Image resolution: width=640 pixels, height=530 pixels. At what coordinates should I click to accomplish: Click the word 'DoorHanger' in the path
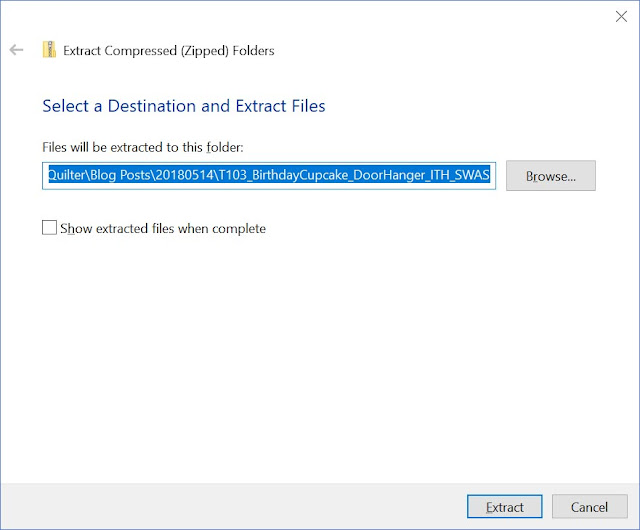[389, 175]
